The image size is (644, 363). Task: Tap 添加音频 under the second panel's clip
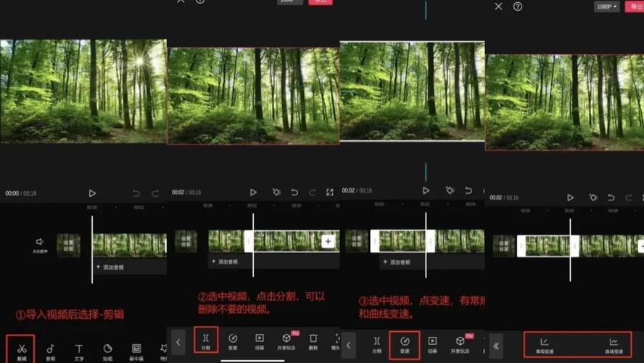(225, 261)
